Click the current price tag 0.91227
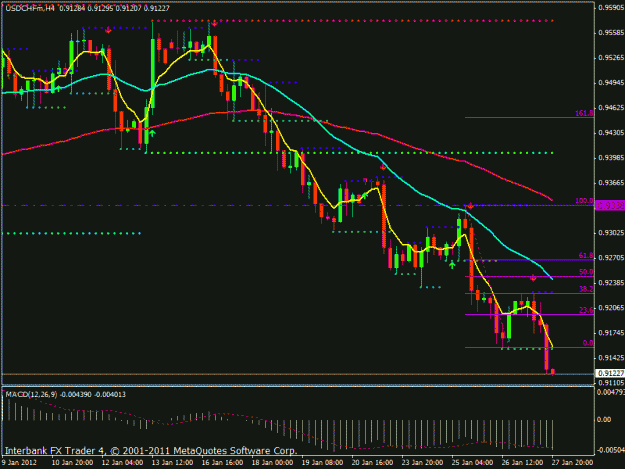Image resolution: width=625 pixels, height=469 pixels. 610,373
